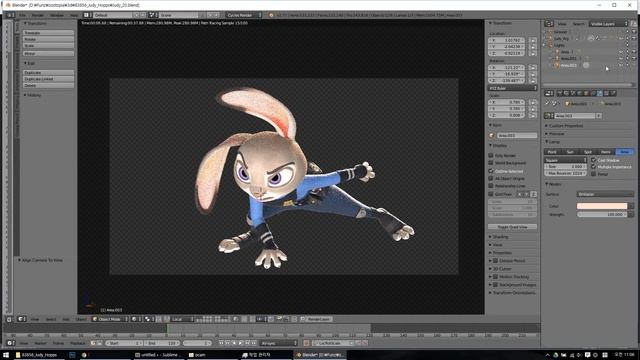Open Sublime Text from the taskbar
640x360 pixels.
[158, 355]
